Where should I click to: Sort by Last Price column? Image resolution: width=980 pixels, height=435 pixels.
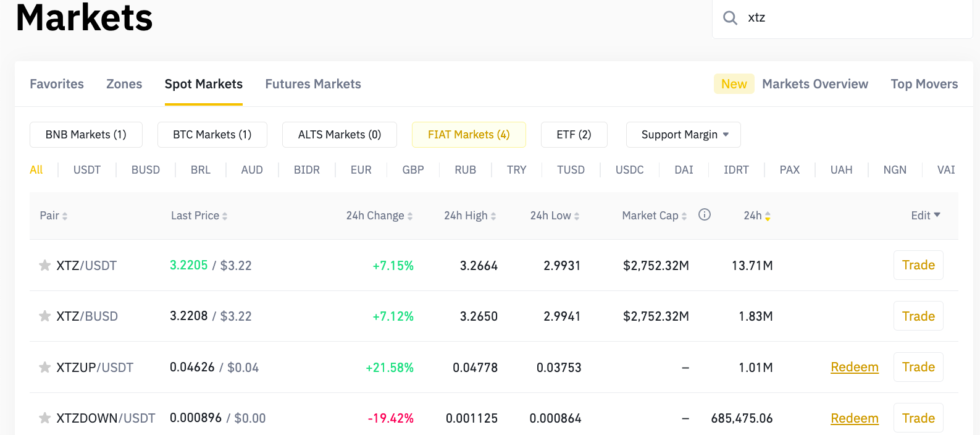tap(225, 216)
